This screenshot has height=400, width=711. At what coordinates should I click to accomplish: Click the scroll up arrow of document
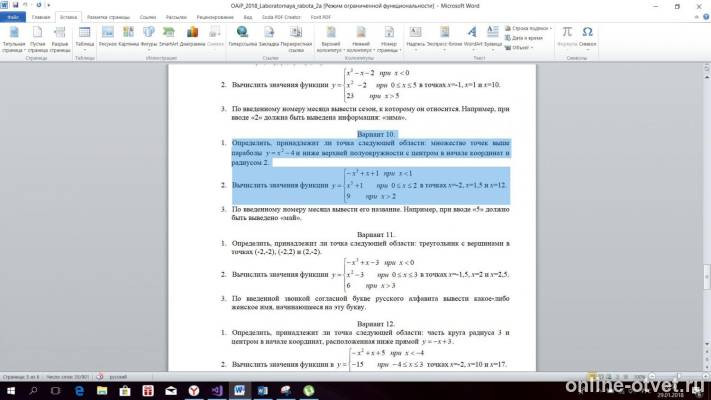point(706,78)
